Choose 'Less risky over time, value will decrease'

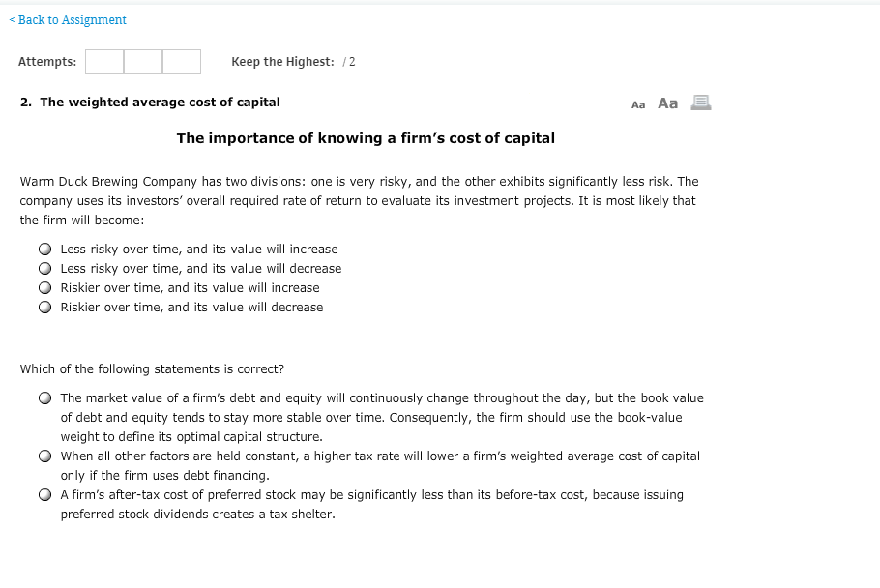45,269
